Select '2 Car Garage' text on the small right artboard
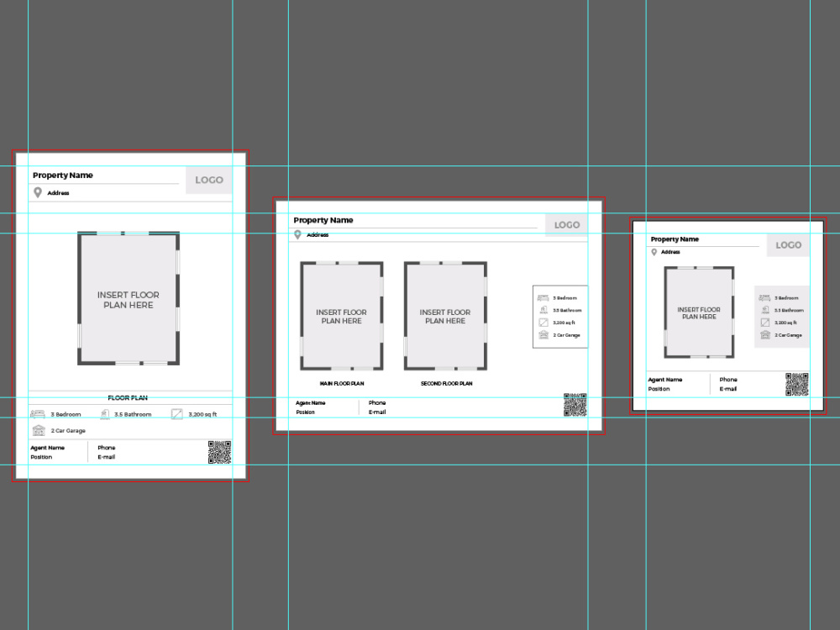This screenshot has width=840, height=630. point(788,335)
